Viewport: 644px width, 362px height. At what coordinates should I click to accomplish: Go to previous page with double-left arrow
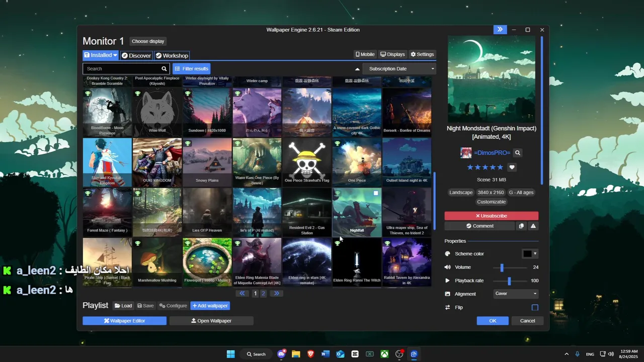click(243, 294)
